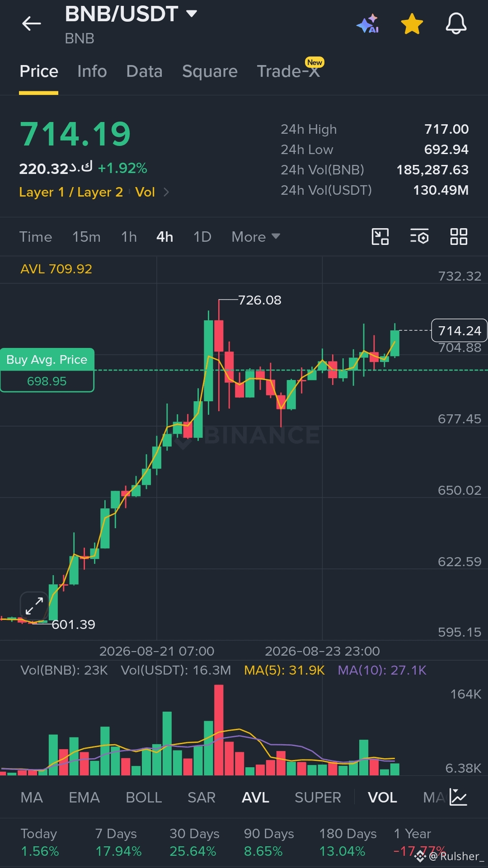Viewport: 488px width, 868px height.
Task: Select the 1D timeframe
Action: pyautogui.click(x=202, y=237)
